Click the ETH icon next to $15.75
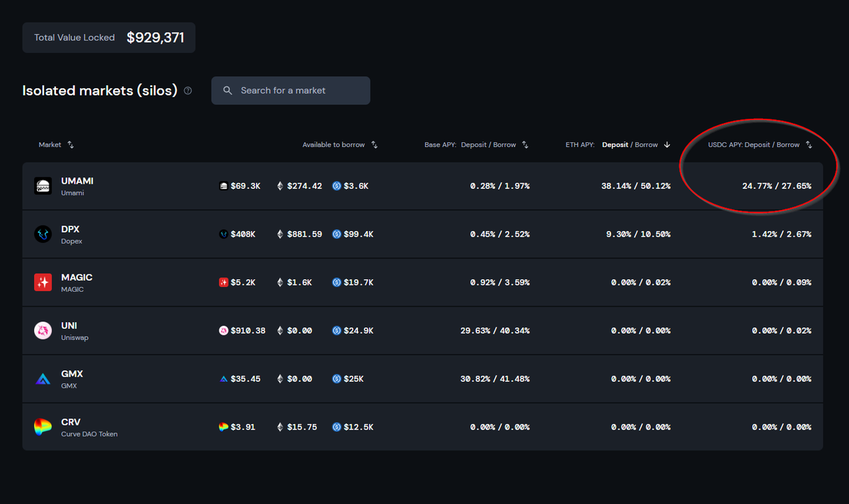The width and height of the screenshot is (849, 504). (279, 426)
